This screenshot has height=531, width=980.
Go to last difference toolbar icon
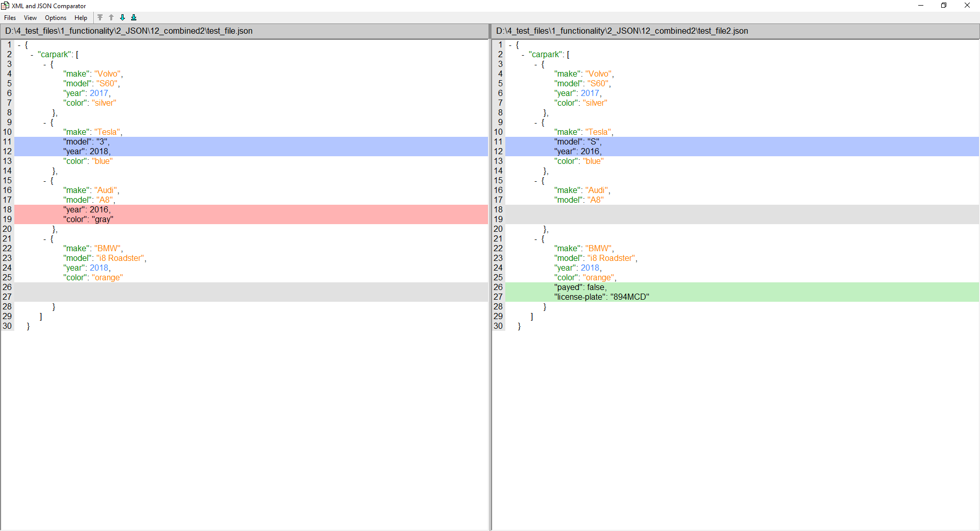coord(134,17)
